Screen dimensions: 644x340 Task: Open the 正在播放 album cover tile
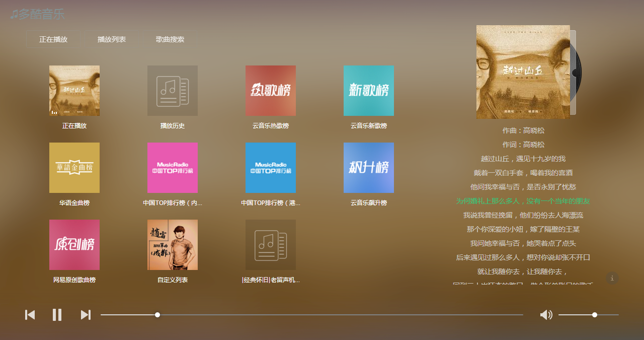click(74, 91)
